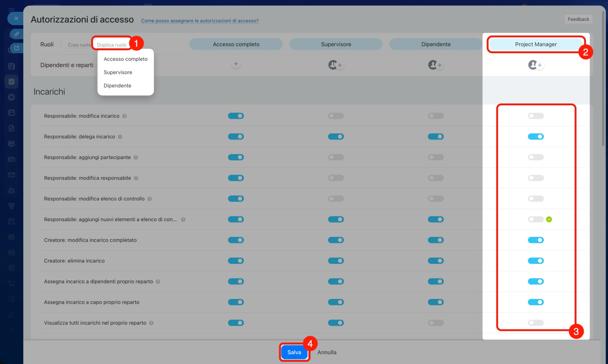The image size is (608, 364).
Task: Click help icon beside 'Visualizza tutti incarichi nel proprio reparto'
Action: [x=152, y=323]
